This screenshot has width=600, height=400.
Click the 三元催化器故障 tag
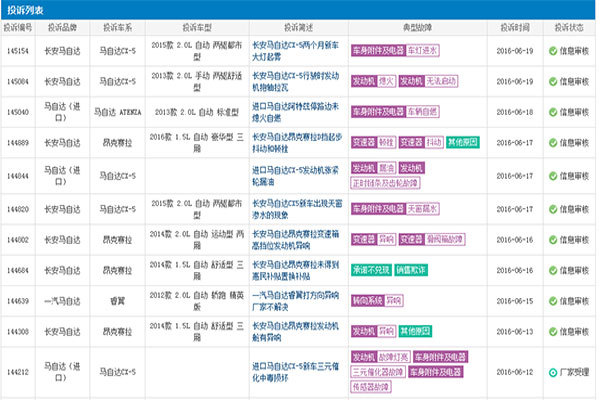pos(378,372)
